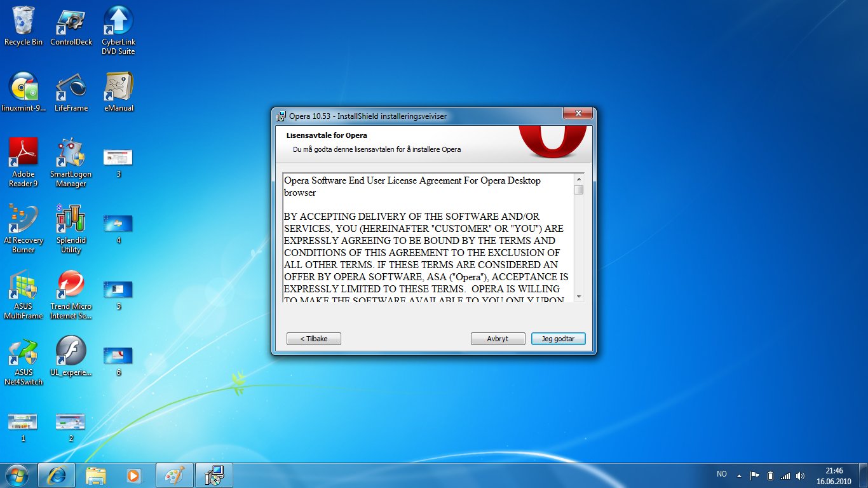868x488 pixels.
Task: Open the volume speaker icon
Action: tap(800, 475)
